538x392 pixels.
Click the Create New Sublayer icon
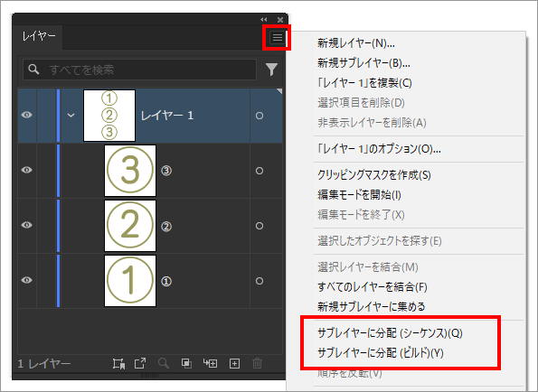[210, 363]
